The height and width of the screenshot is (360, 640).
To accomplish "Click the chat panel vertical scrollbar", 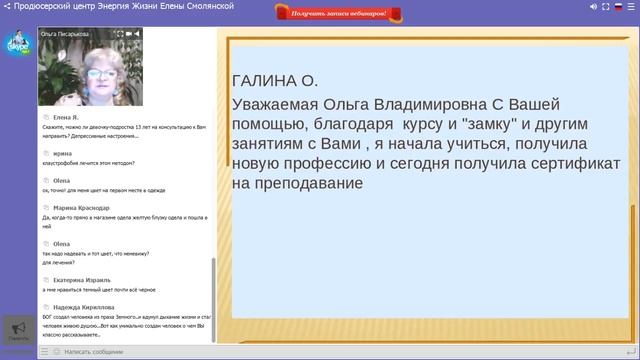I will coord(213,300).
